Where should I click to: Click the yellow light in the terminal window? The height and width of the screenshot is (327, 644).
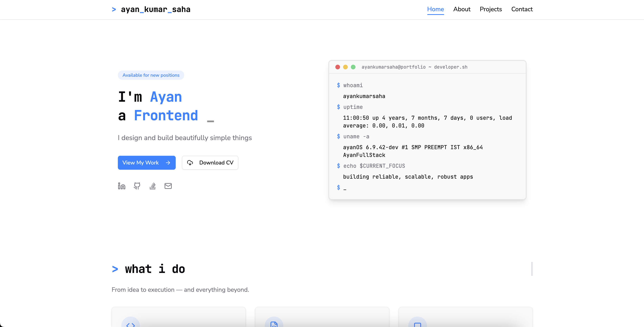pyautogui.click(x=345, y=67)
